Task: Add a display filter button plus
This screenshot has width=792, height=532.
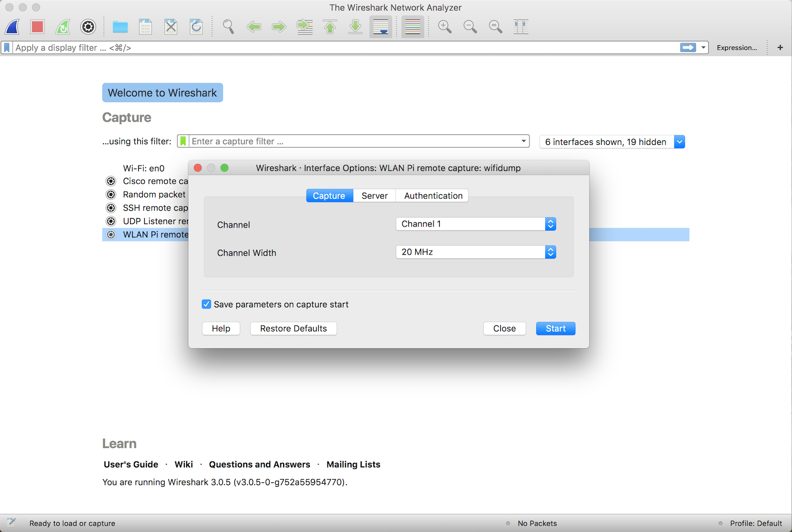Action: pos(780,47)
